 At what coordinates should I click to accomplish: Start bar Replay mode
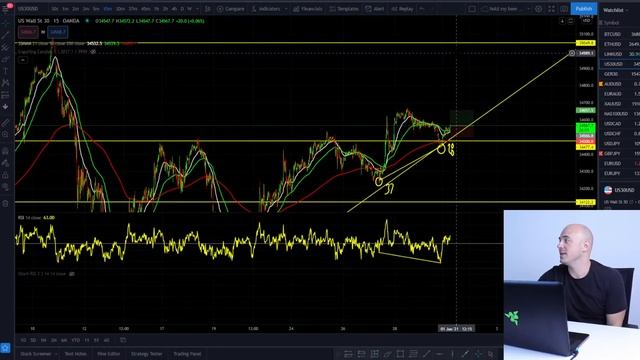[x=402, y=9]
